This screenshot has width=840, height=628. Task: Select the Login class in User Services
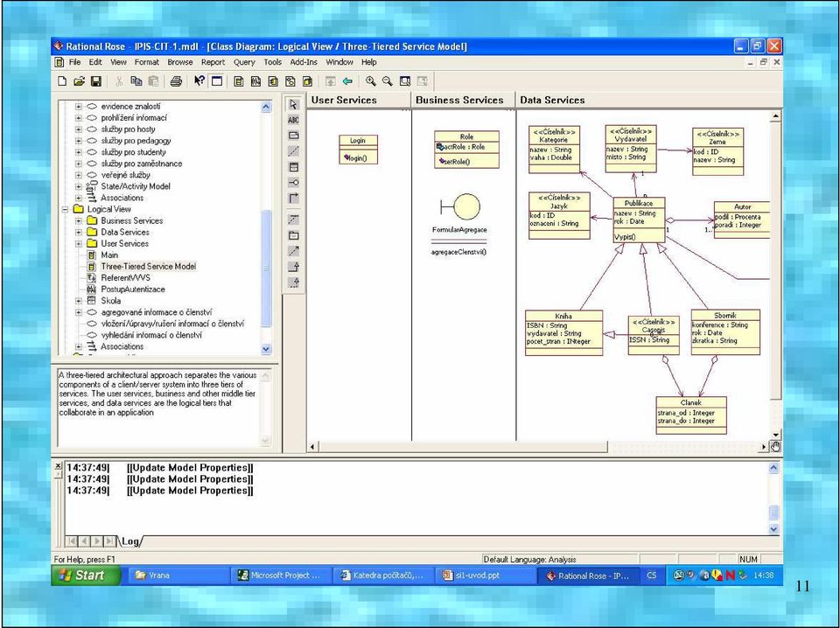click(x=359, y=149)
